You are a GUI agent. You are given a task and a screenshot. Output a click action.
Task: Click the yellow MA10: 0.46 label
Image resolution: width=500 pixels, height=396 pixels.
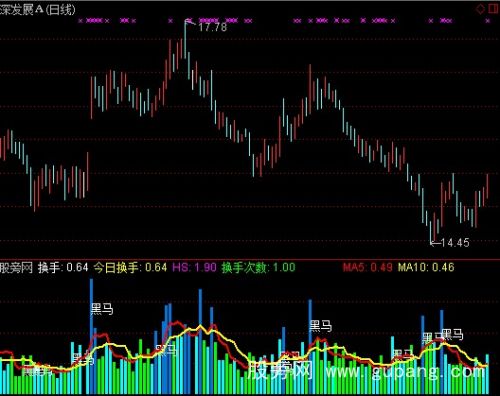tap(426, 267)
